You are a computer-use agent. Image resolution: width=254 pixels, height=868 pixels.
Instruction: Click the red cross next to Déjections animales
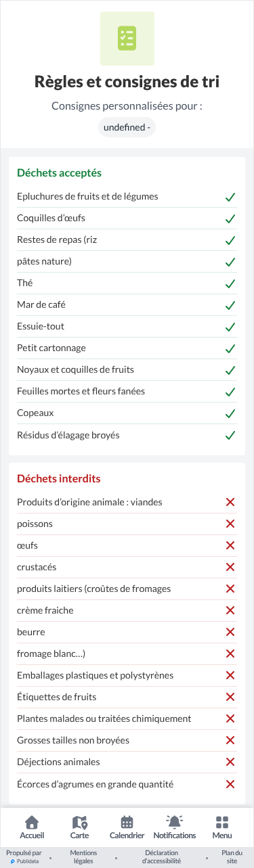coord(230,762)
